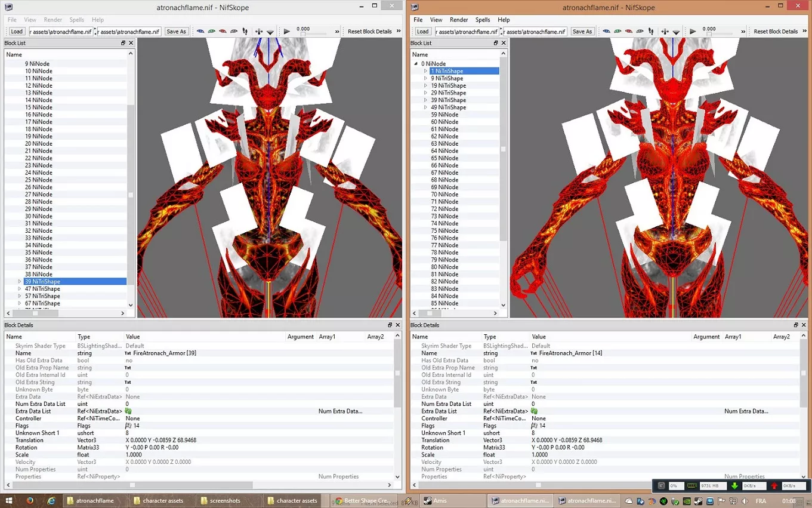The image size is (812, 508).
Task: Open Firefox from the Windows taskbar
Action: point(29,500)
